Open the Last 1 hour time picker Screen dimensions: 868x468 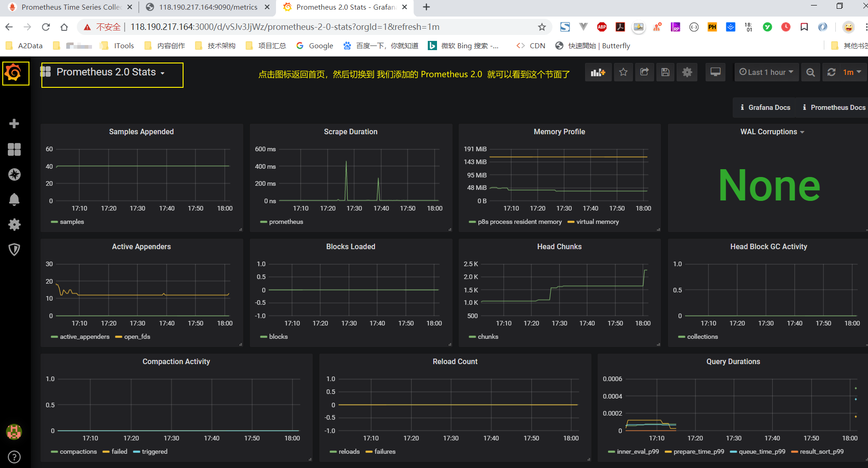(x=766, y=72)
